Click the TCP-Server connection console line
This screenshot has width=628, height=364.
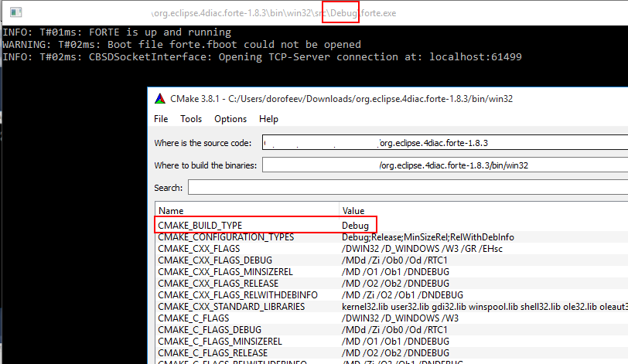click(262, 56)
